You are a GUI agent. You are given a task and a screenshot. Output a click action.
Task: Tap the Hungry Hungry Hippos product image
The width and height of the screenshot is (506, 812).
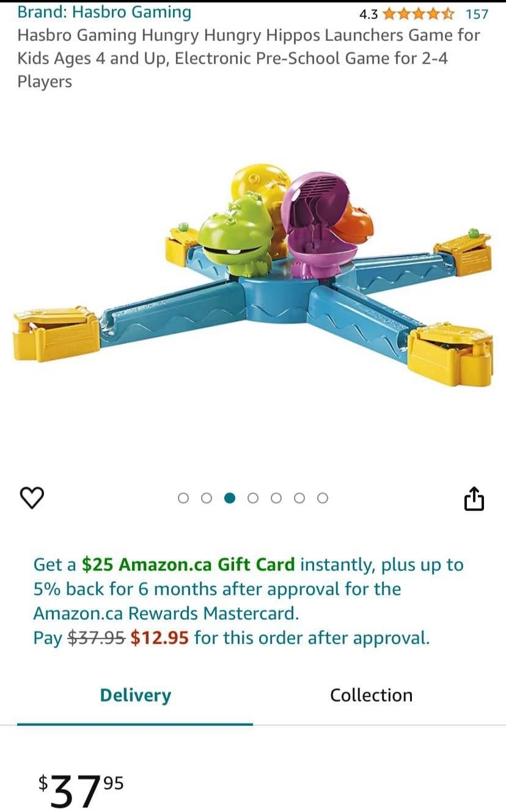[253, 274]
